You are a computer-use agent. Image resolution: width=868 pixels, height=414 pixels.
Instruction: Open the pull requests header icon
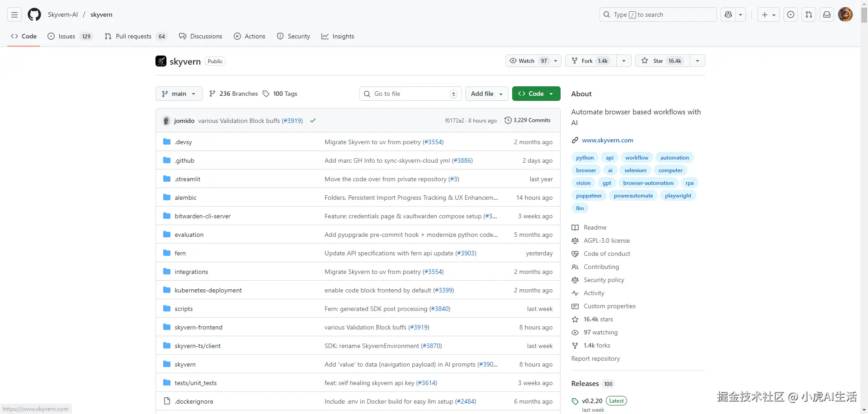coord(809,15)
